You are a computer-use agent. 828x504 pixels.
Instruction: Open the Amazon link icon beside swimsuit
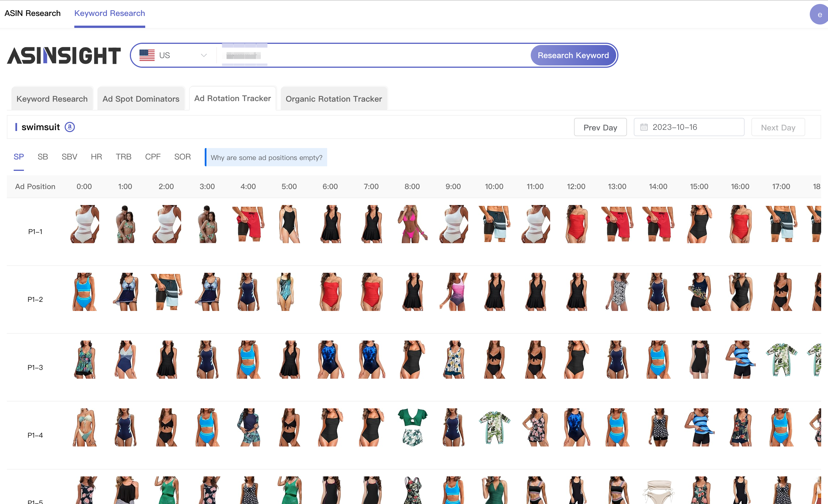[x=69, y=127]
